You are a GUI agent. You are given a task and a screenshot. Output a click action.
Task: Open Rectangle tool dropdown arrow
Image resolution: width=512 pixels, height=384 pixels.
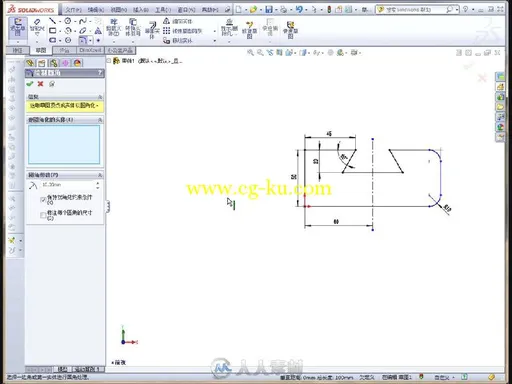pyautogui.click(x=59, y=31)
